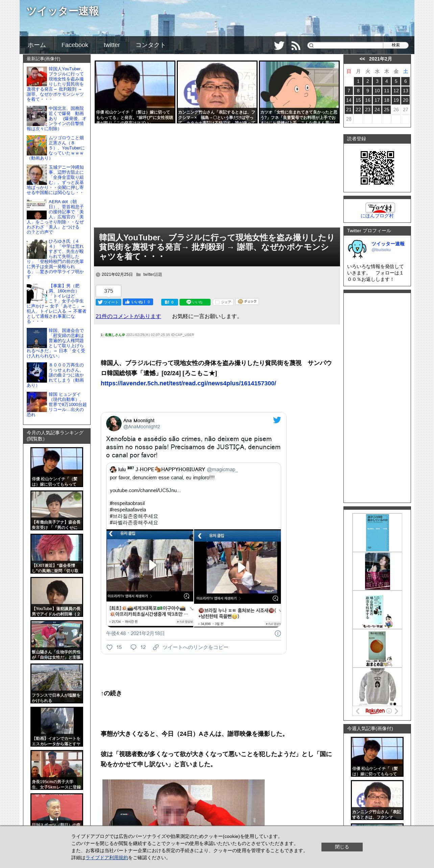Open featured thumbnail of カツオ cartoon article
This screenshot has height=868, width=434.
click(x=299, y=92)
